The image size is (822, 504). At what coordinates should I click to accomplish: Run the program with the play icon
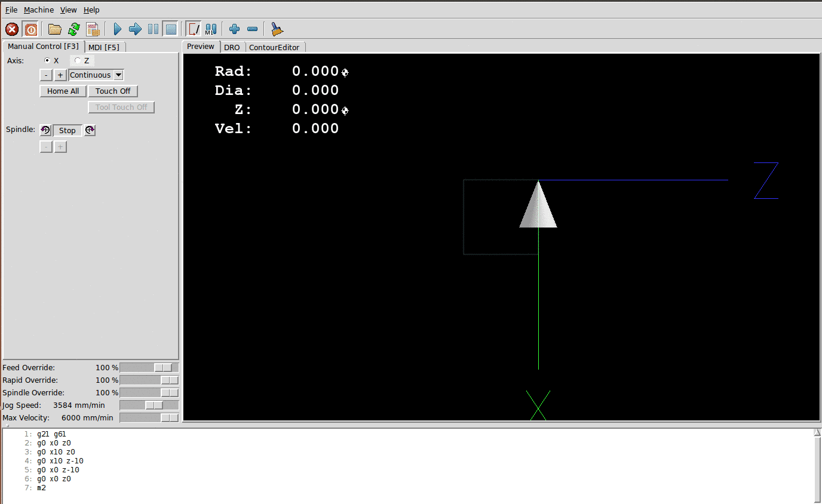pyautogui.click(x=117, y=29)
